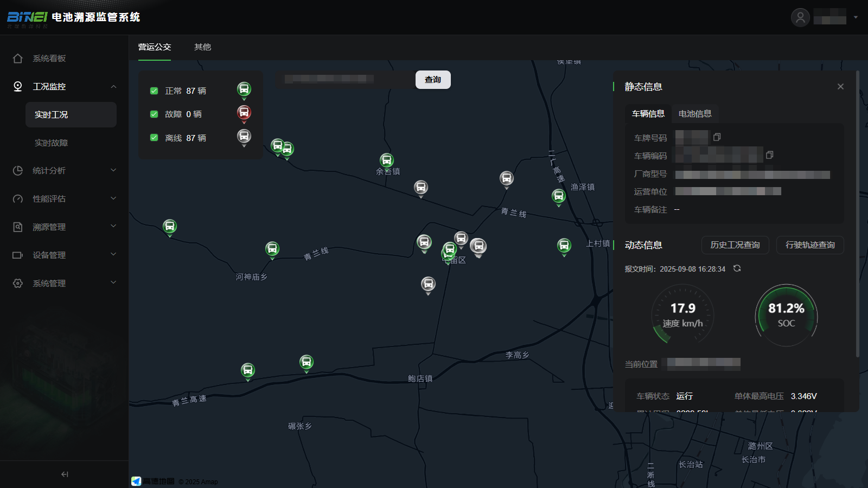
Task: Click the SOC 81.2% gauge
Action: [786, 316]
